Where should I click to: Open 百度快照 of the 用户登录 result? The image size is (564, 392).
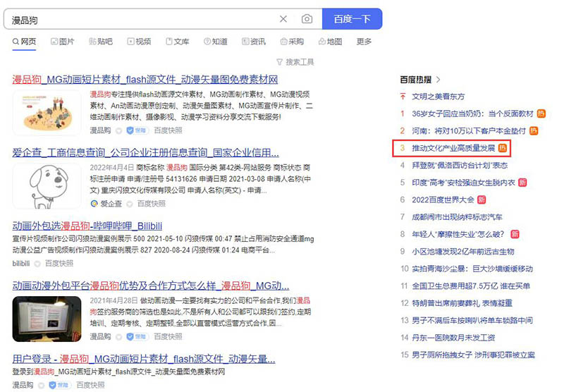tap(90, 385)
